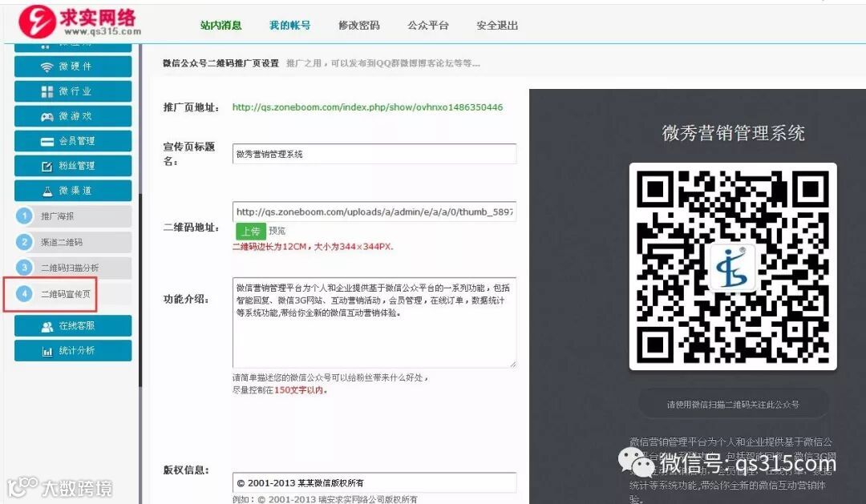
Task: Open the 会员管理 sidebar section
Action: coord(73,141)
